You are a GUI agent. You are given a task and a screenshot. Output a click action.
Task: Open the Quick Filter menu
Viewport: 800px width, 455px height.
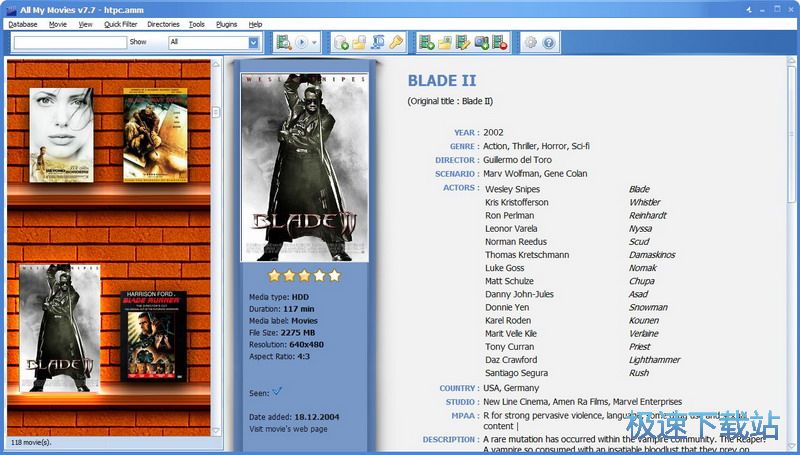click(120, 24)
